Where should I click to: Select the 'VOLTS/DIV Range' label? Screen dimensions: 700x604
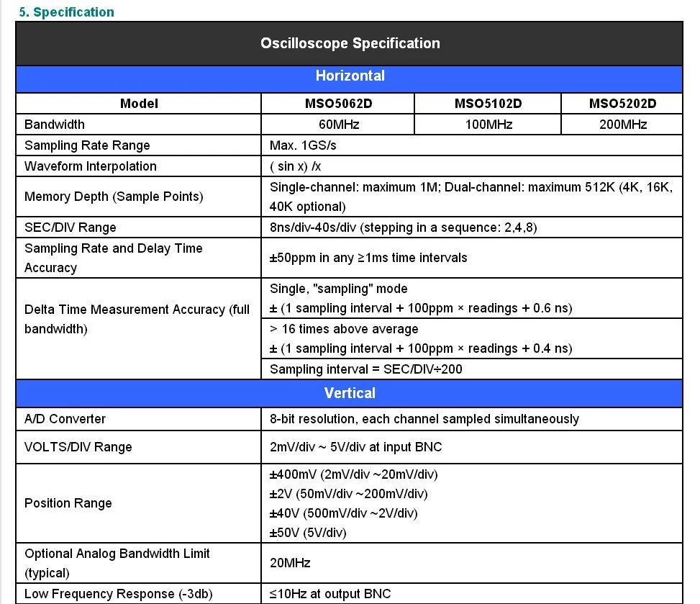pyautogui.click(x=78, y=447)
